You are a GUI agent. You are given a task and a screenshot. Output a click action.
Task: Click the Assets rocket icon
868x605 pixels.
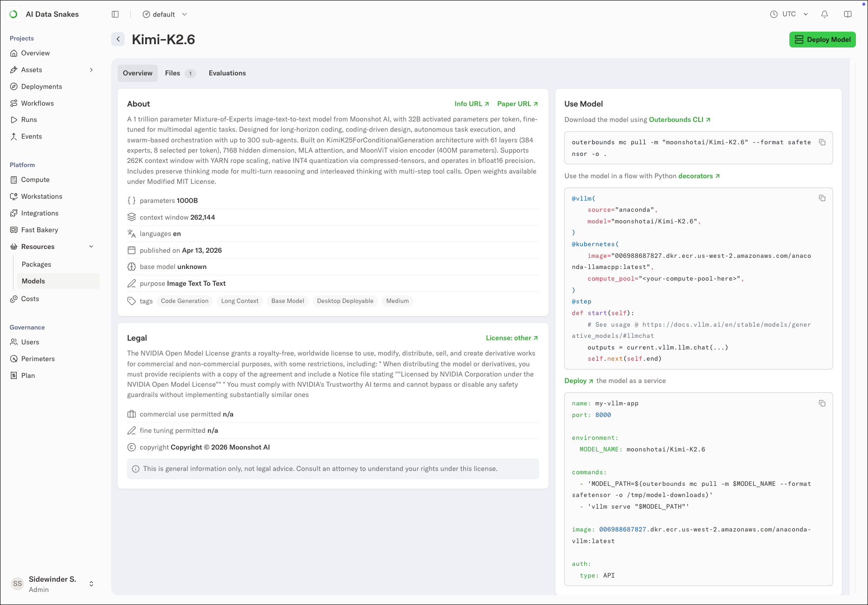point(14,70)
